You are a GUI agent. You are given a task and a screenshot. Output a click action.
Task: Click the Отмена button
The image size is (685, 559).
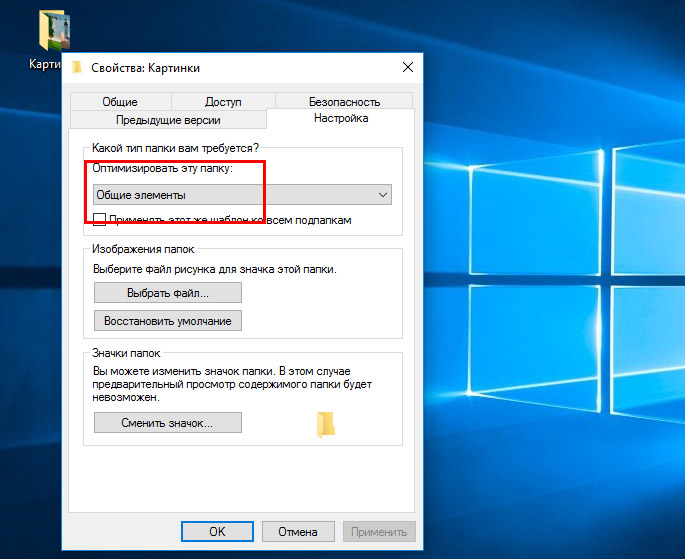(298, 531)
